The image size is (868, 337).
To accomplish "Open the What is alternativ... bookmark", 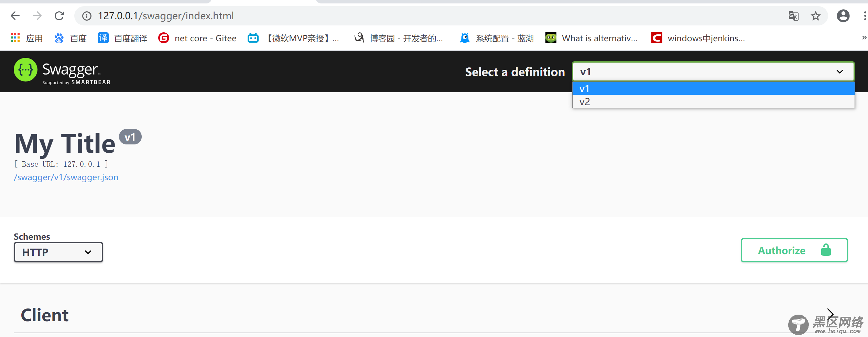I will 592,38.
